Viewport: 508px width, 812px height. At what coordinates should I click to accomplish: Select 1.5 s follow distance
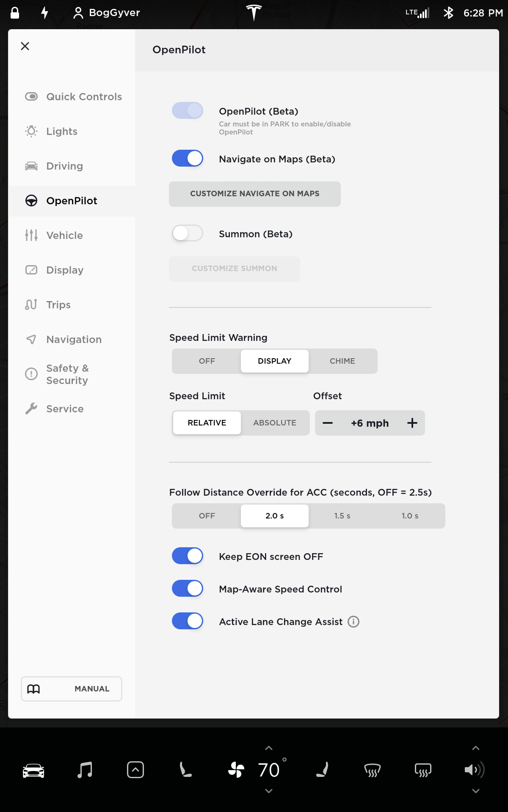coord(342,516)
